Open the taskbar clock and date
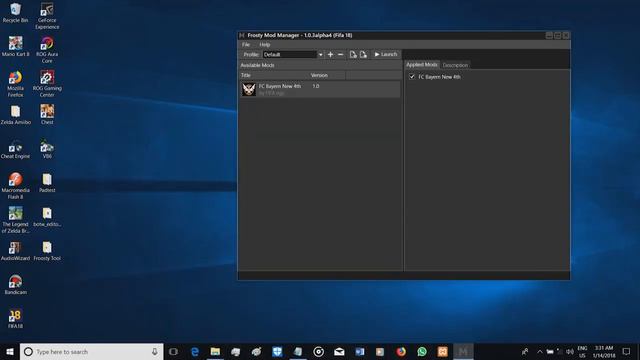 point(604,351)
